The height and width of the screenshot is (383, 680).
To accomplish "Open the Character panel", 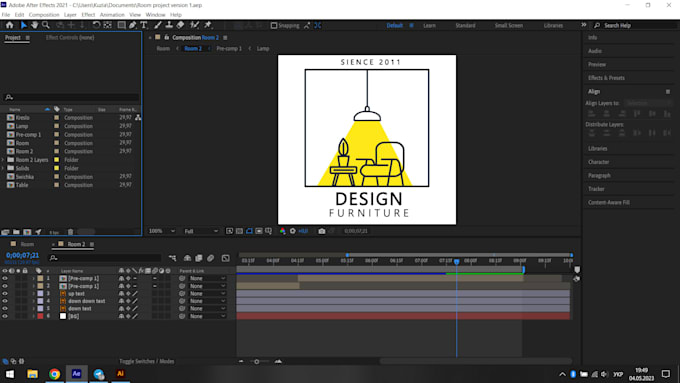I will (598, 162).
